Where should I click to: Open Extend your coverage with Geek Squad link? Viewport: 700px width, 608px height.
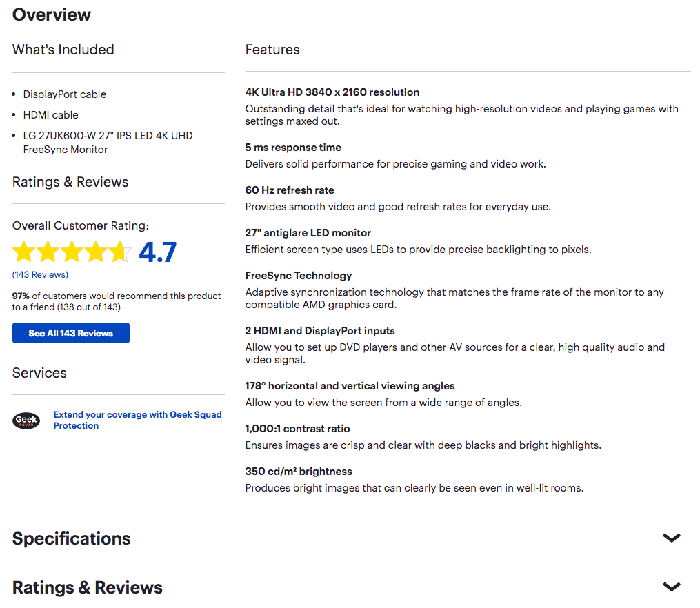137,420
